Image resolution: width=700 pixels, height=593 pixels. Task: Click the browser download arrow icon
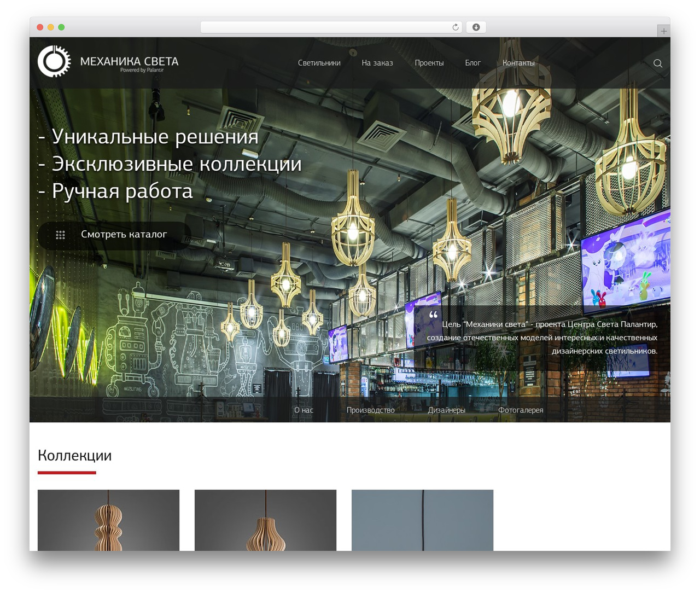point(476,27)
